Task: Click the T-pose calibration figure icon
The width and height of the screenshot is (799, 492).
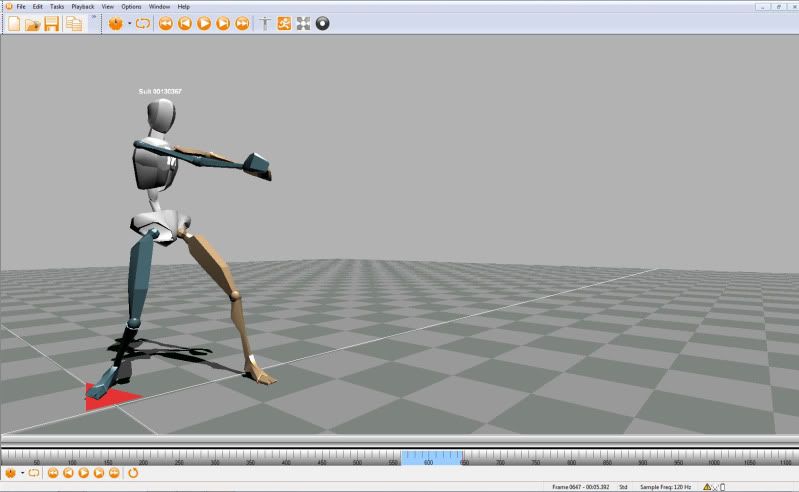Action: coord(265,23)
